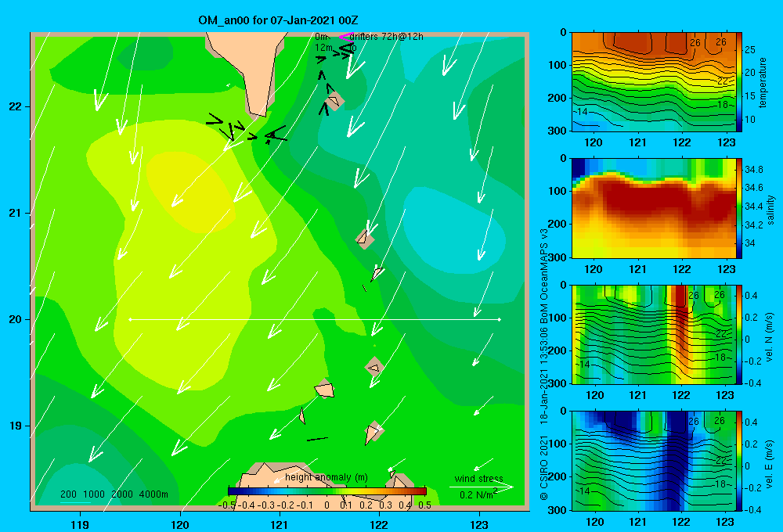Screen dimensions: 783x532
Task: Click longitude label 119 below main map
Action: click(81, 524)
